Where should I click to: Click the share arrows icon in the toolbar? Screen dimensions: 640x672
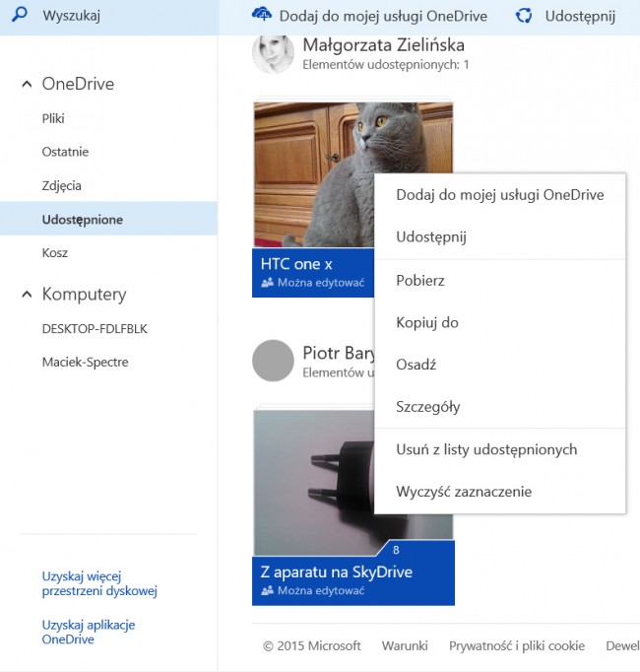tap(524, 16)
